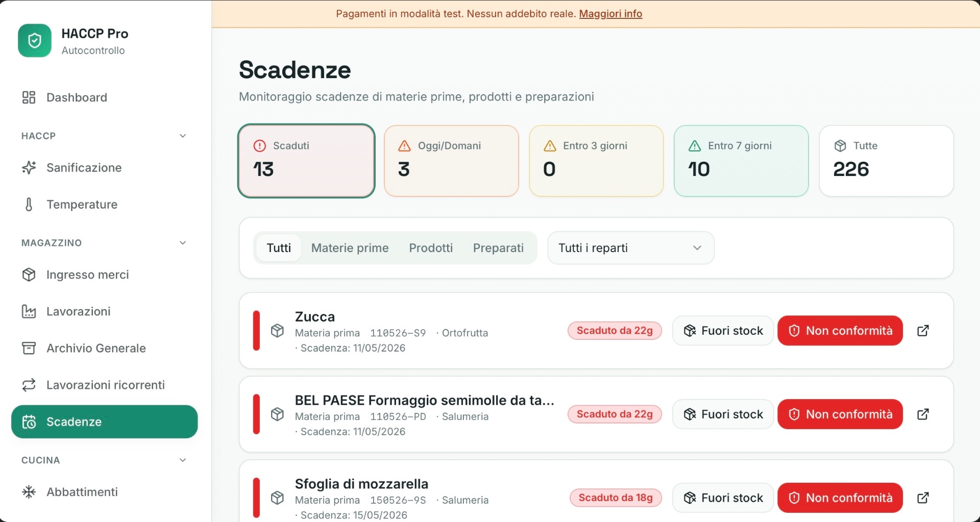Open Lavorazioni ricorrenti
Viewport: 980px width, 522px height.
(x=104, y=385)
